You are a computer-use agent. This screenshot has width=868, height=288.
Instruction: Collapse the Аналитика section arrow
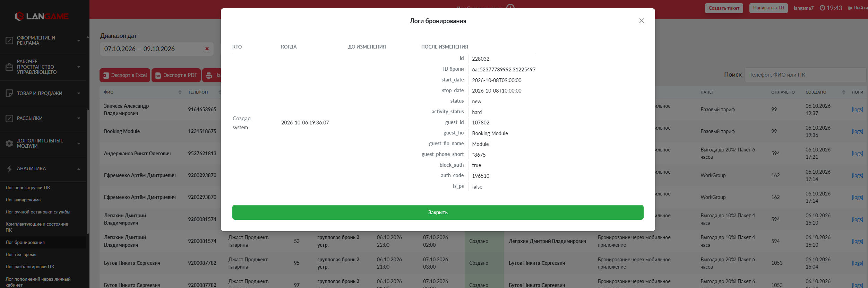[x=79, y=169]
